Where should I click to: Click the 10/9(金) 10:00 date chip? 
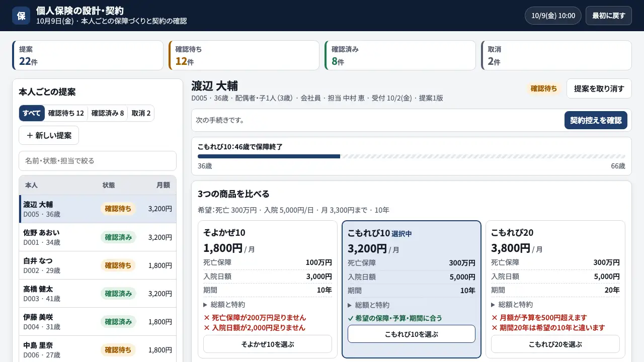[553, 16]
